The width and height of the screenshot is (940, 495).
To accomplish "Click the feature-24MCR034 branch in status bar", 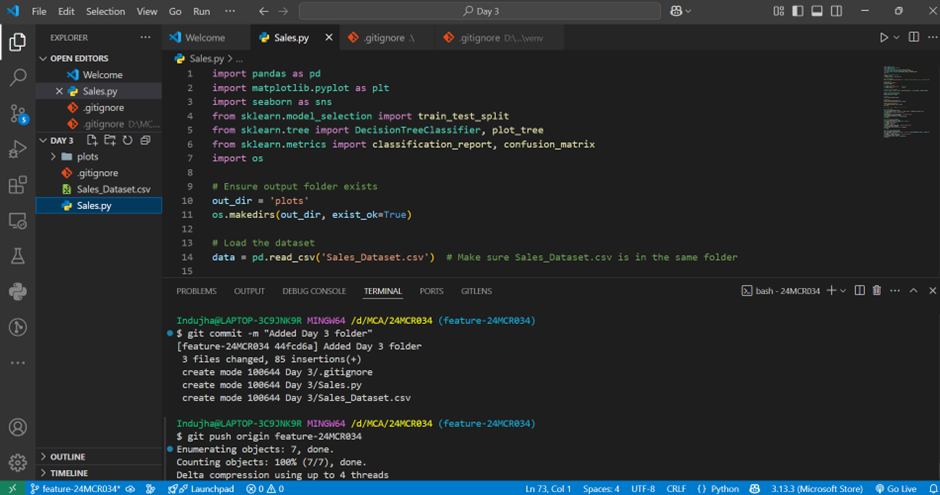I will (75, 488).
